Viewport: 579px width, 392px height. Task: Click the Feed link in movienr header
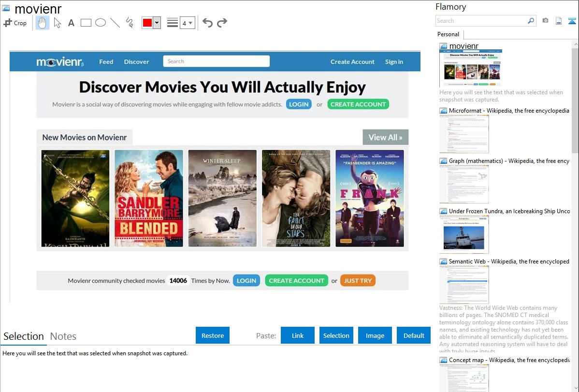pyautogui.click(x=106, y=62)
